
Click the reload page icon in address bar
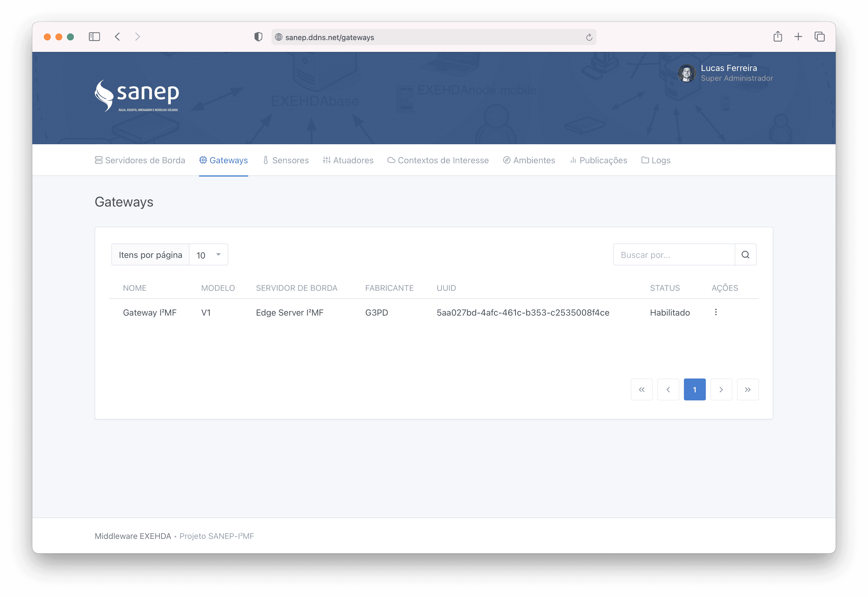pyautogui.click(x=589, y=37)
